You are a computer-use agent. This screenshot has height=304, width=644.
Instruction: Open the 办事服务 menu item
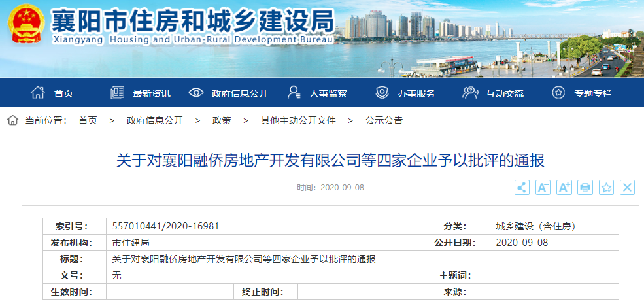pyautogui.click(x=405, y=93)
